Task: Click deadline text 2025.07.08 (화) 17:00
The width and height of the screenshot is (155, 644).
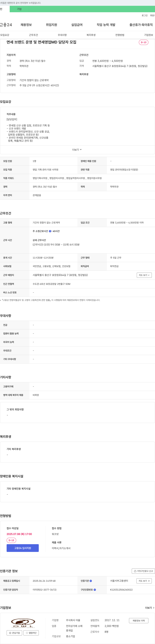Action: (x=19, y=534)
